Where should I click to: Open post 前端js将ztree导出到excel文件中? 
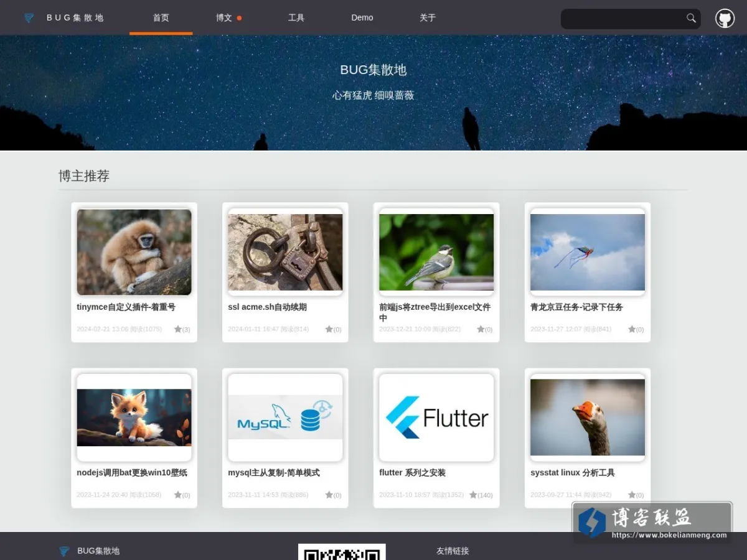(435, 312)
